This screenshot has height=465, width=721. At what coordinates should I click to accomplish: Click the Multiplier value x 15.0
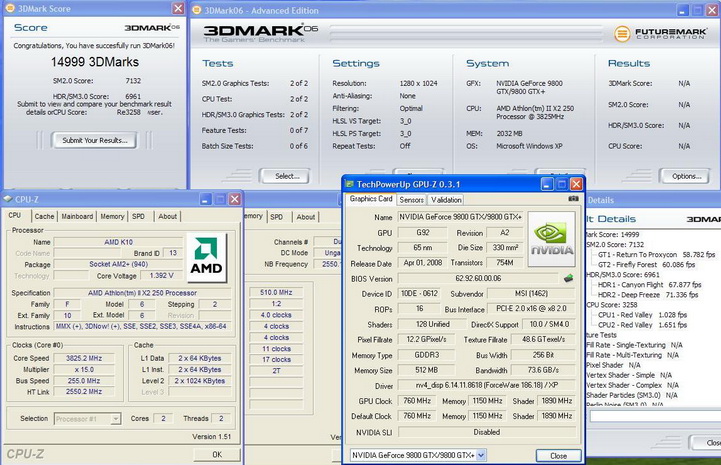[84, 369]
